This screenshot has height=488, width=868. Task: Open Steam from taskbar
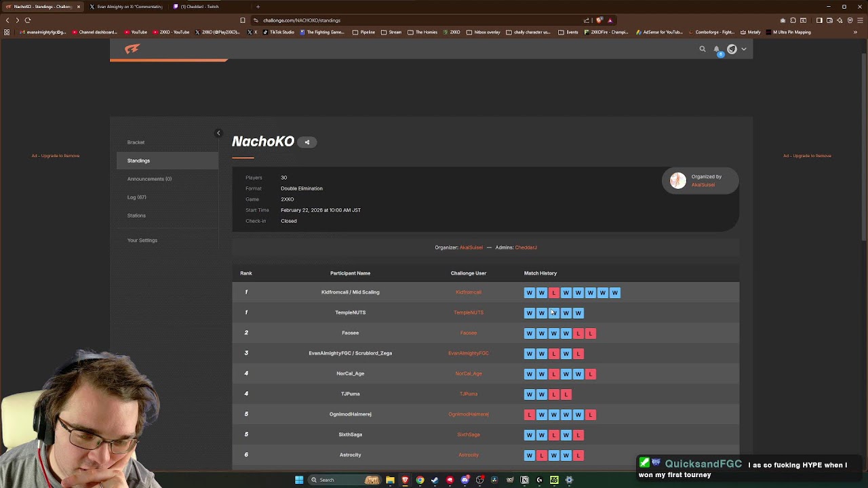(435, 480)
